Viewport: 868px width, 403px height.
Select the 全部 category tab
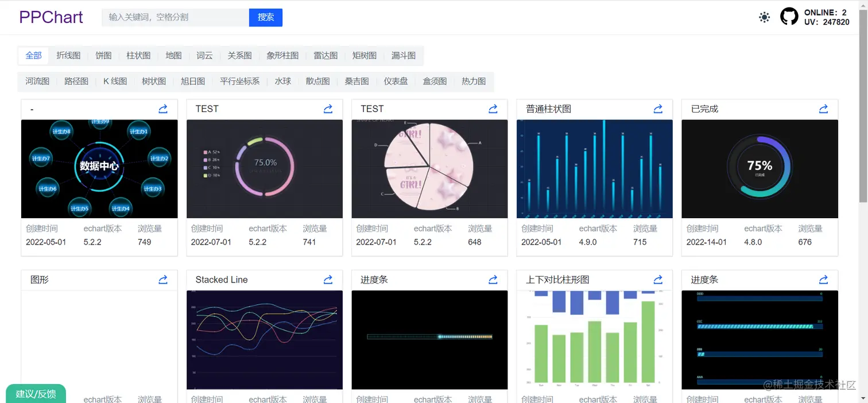(34, 56)
